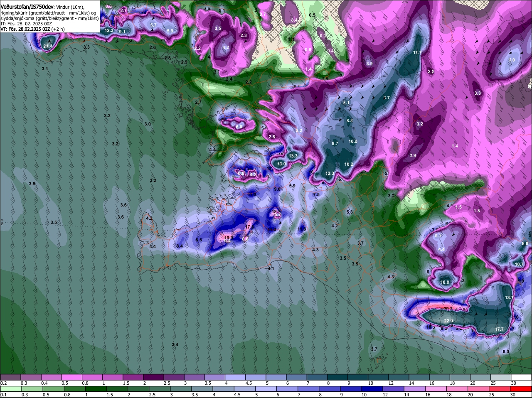Click the 8.7 precipitation value
The height and width of the screenshot is (398, 532).
point(335,143)
